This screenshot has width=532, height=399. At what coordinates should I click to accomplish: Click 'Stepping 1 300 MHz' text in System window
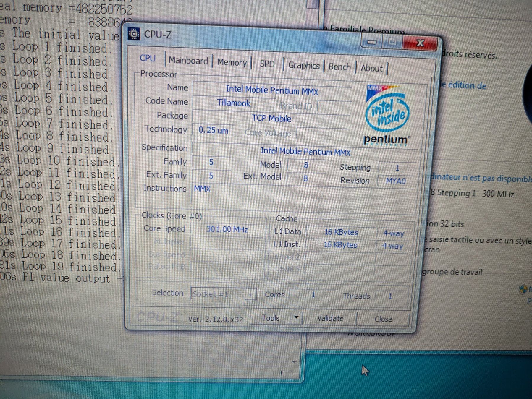476,194
